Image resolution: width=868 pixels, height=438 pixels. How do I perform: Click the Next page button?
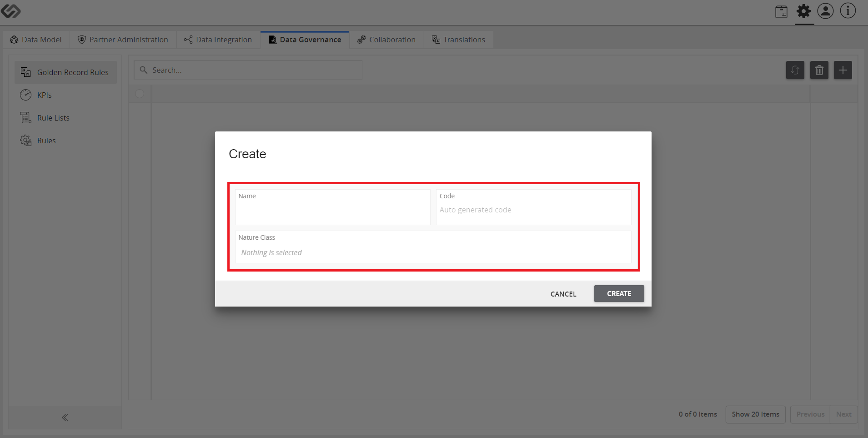coord(843,414)
